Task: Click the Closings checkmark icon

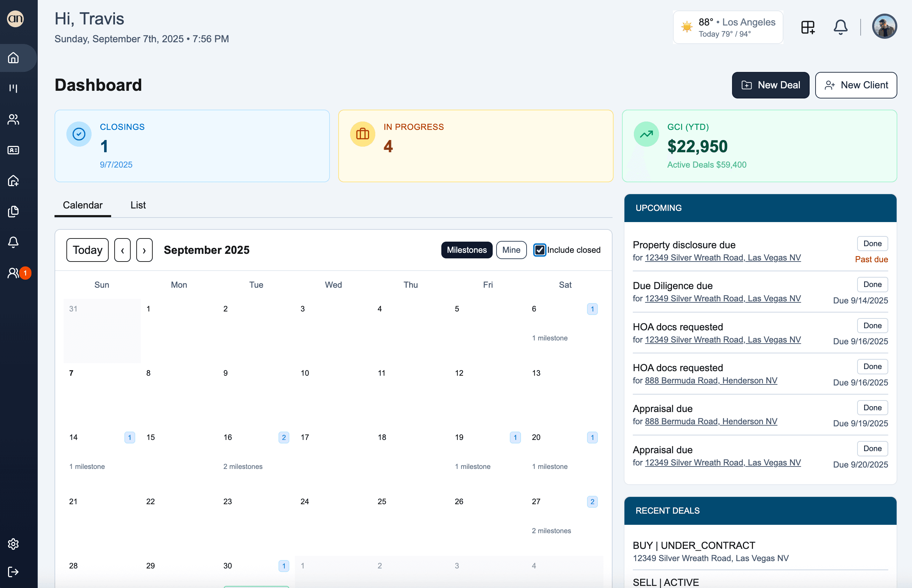Action: [x=79, y=134]
